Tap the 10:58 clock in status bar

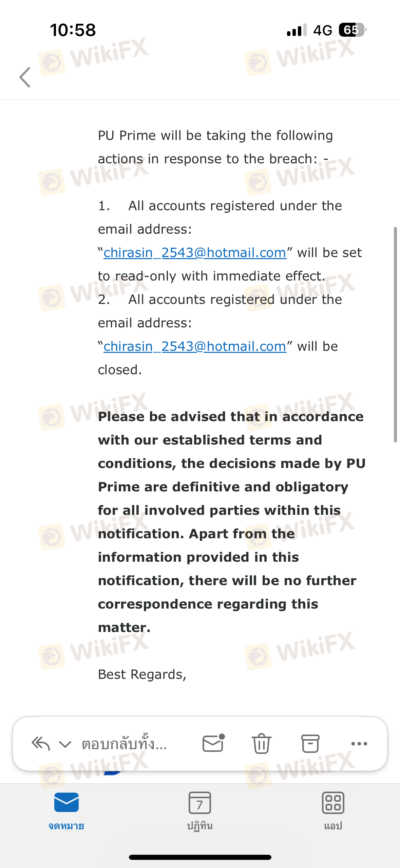(x=73, y=30)
